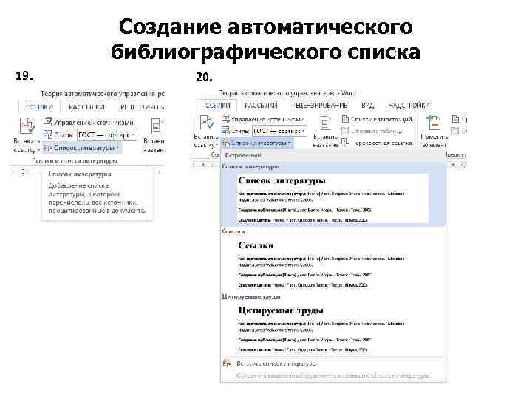Click the Обновить таблицу icon
This screenshot has height=399, width=532.
coord(345,131)
